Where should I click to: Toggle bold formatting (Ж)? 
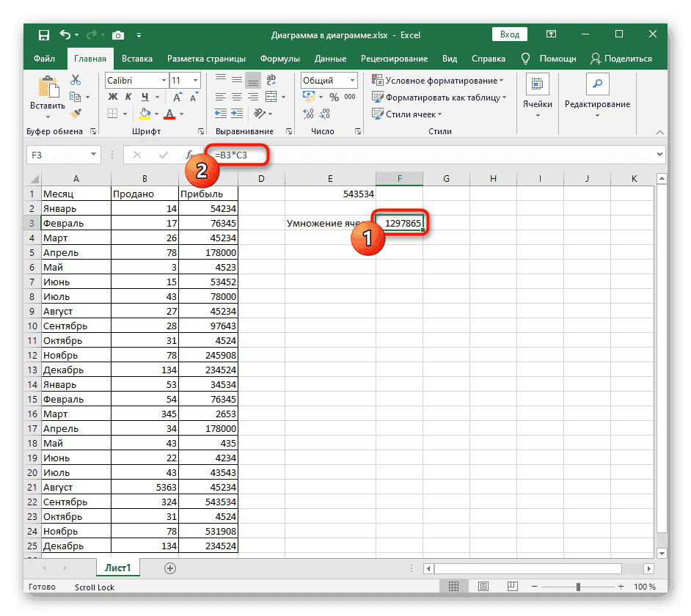pyautogui.click(x=111, y=97)
